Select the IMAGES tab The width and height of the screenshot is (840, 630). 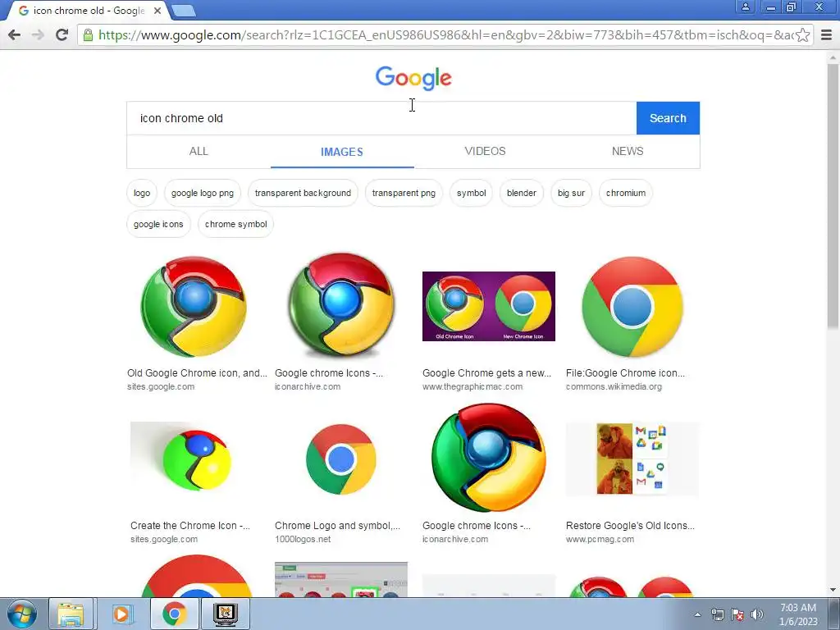pos(342,152)
